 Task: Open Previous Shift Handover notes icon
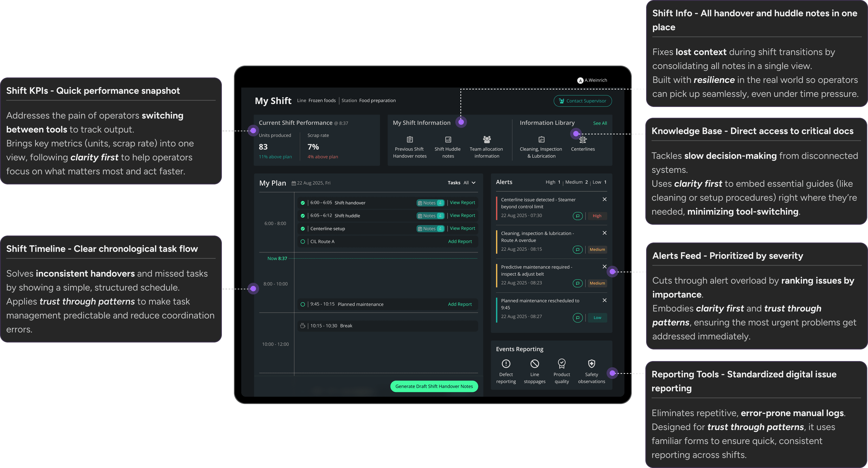[x=410, y=139]
